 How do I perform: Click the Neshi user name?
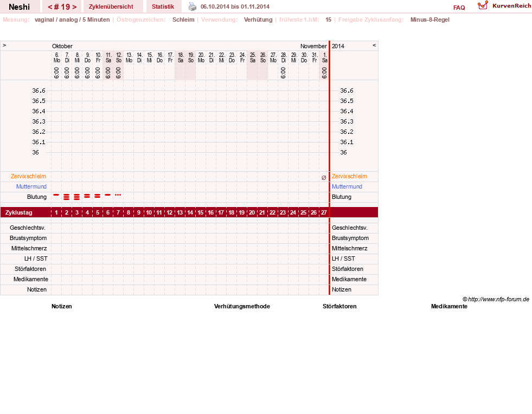click(x=20, y=7)
